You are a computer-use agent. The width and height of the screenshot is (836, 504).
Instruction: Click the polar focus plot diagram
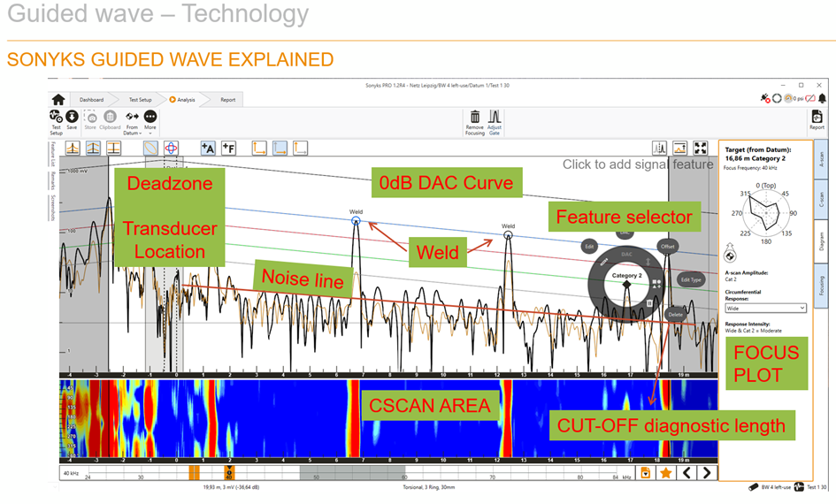click(766, 212)
